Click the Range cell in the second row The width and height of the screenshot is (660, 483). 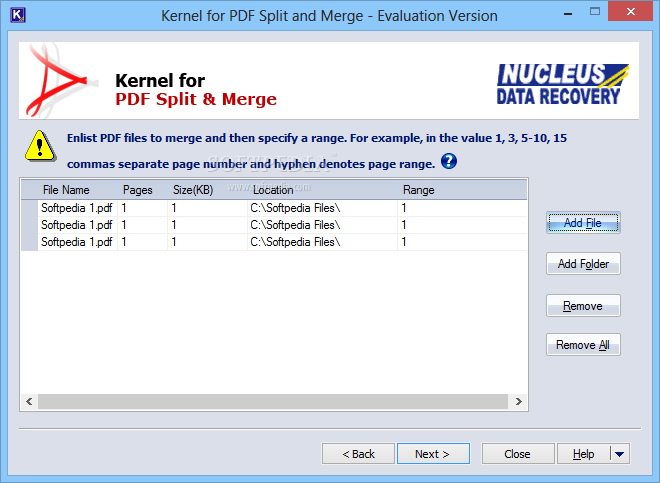[x=462, y=225]
